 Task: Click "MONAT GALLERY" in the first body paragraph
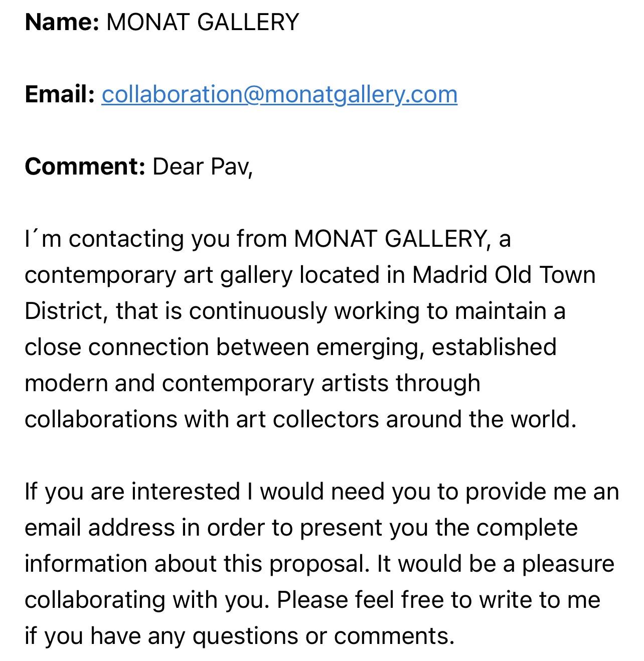(x=390, y=239)
